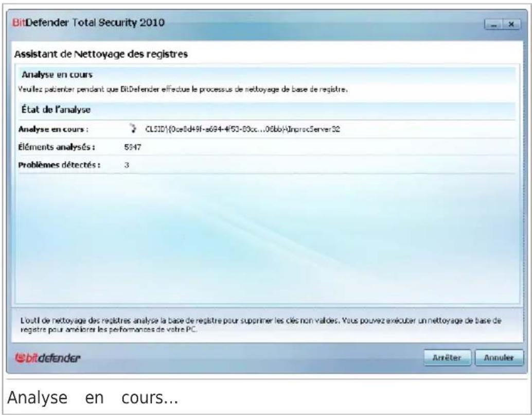Click the spinning scan progress icon
The height and width of the screenshot is (415, 532).
click(133, 129)
